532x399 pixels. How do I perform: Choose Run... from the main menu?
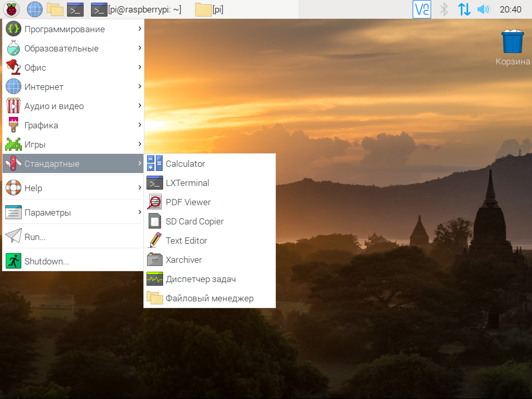coord(73,236)
